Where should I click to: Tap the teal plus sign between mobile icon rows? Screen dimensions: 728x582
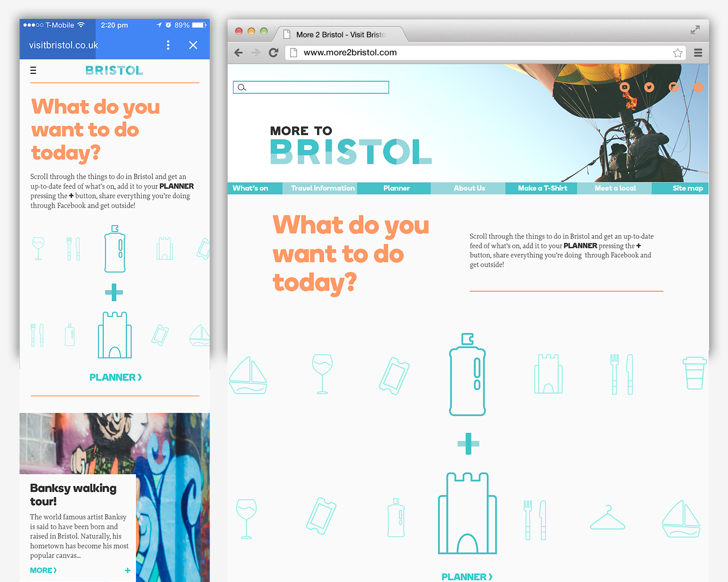(114, 292)
